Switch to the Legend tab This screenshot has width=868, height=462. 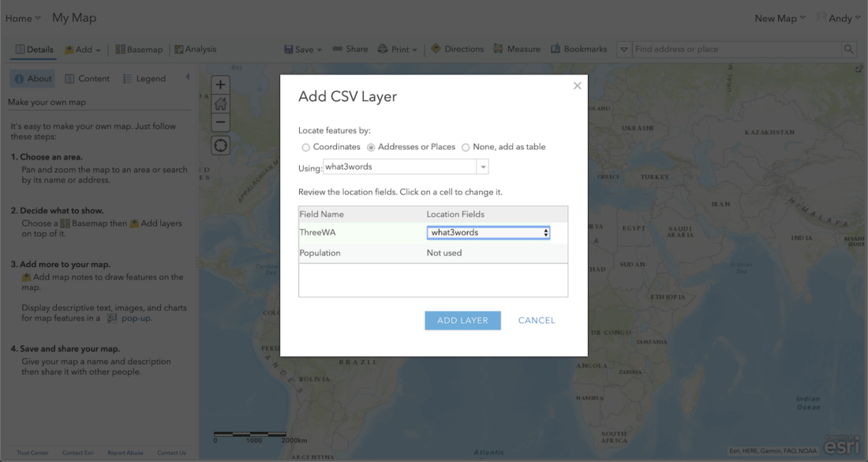144,79
